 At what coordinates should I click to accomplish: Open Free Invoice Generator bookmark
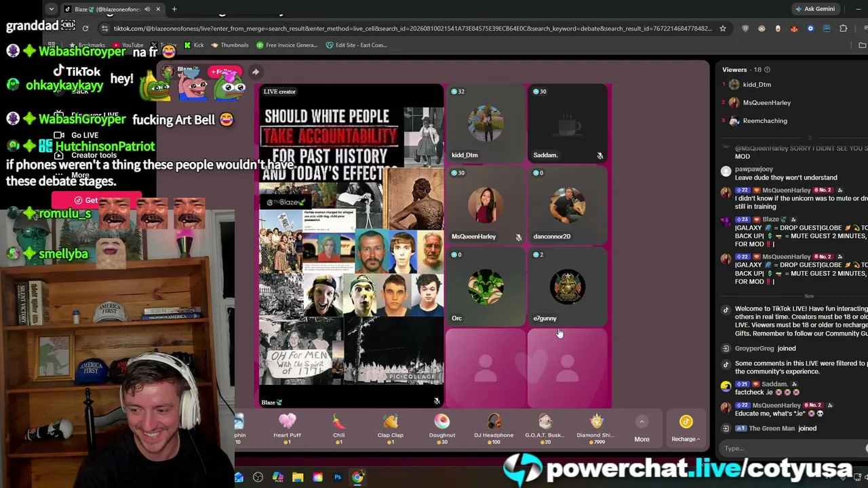coord(287,45)
